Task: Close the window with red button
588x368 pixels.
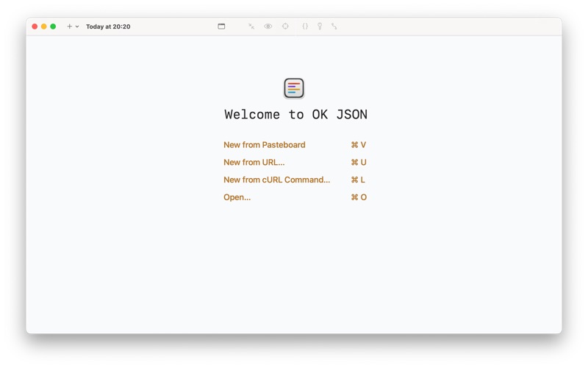Action: pos(35,26)
